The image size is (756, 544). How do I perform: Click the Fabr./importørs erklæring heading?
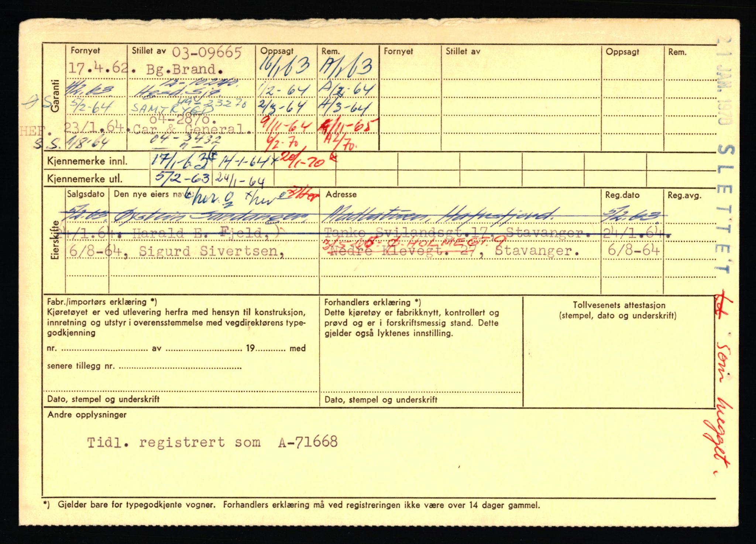(x=102, y=302)
